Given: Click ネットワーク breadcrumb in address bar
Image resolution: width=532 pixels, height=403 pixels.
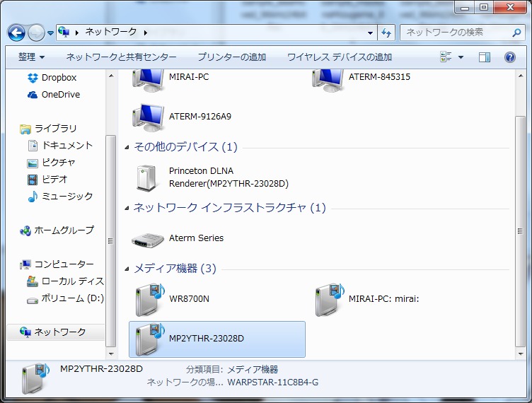Looking at the screenshot, I should 110,32.
